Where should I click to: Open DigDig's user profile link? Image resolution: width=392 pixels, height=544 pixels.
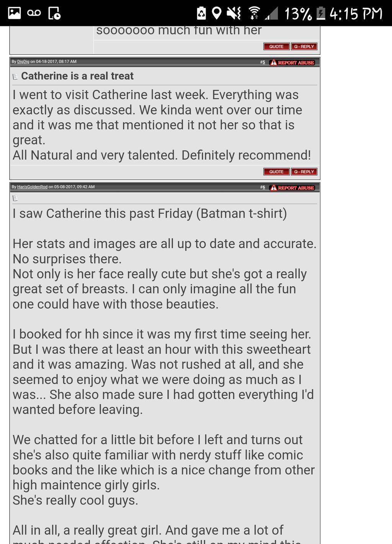23,62
